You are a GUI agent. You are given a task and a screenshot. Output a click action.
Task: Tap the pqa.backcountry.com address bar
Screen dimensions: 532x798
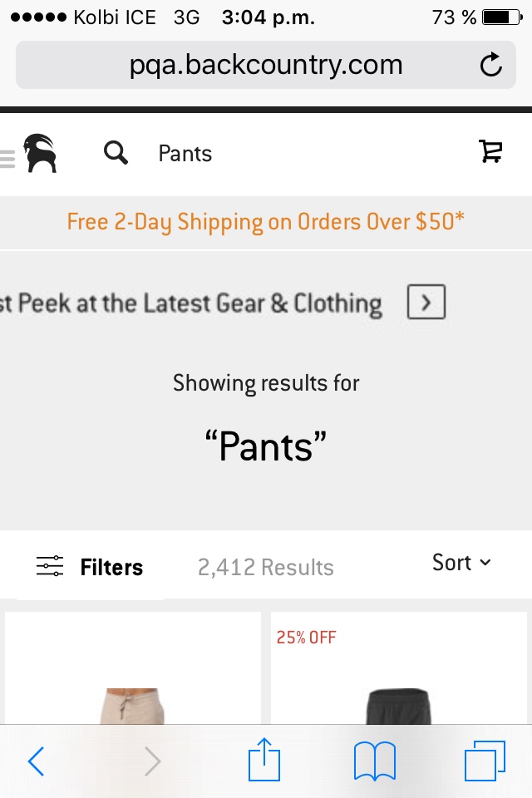(x=266, y=65)
